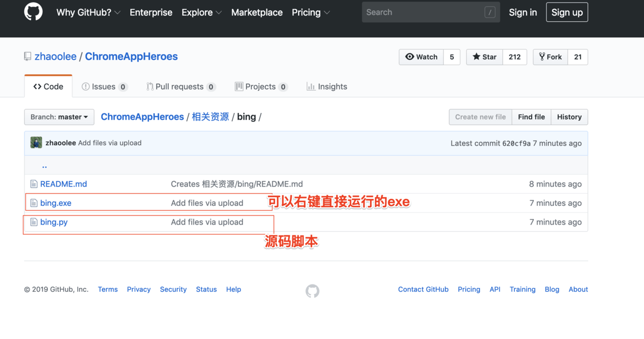This screenshot has width=644, height=339.
Task: Open the Marketplace link
Action: [257, 12]
